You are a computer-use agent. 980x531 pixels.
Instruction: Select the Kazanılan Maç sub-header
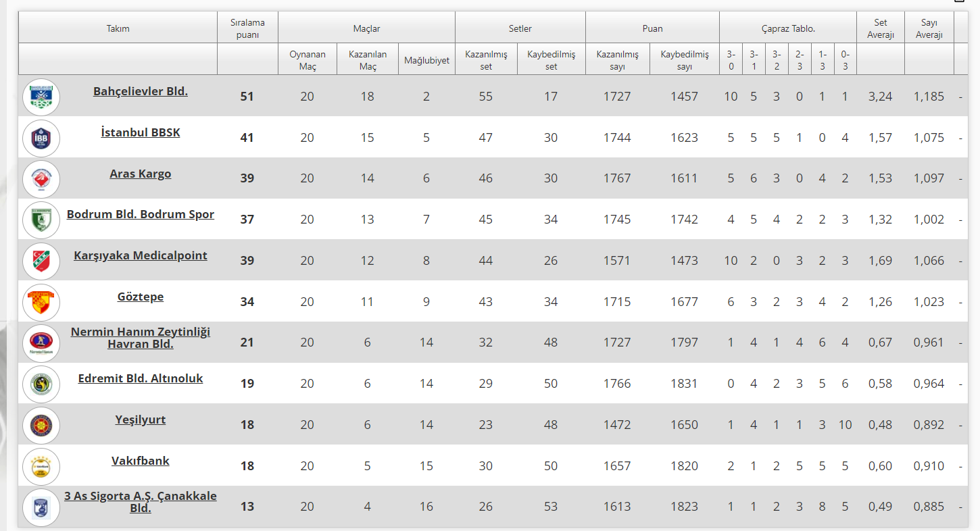(368, 59)
